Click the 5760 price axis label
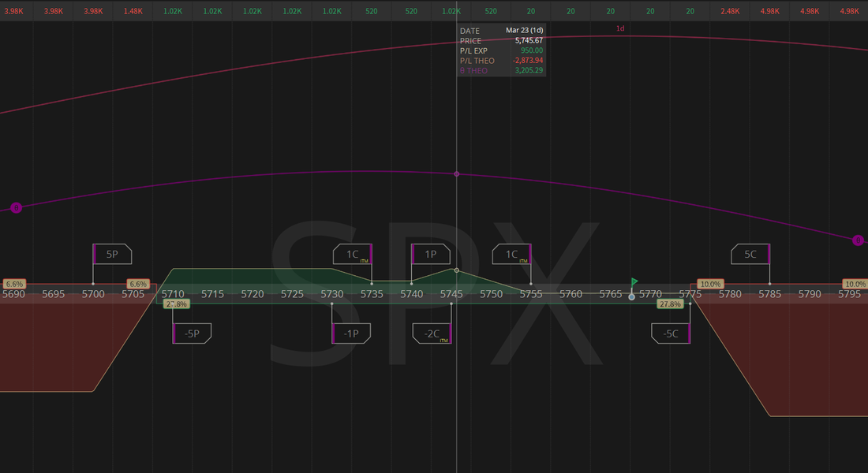This screenshot has width=868, height=473. [x=571, y=294]
